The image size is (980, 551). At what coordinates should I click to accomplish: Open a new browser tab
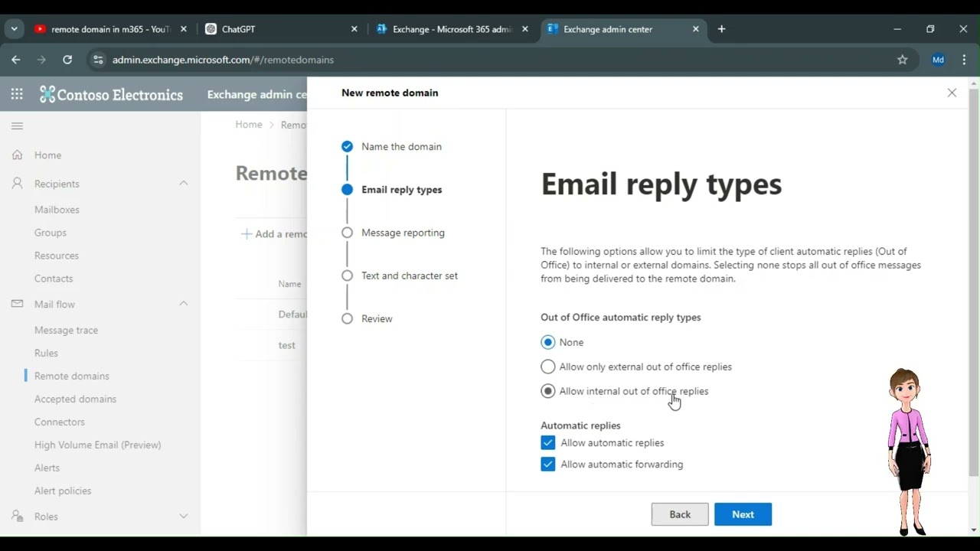[x=721, y=29]
